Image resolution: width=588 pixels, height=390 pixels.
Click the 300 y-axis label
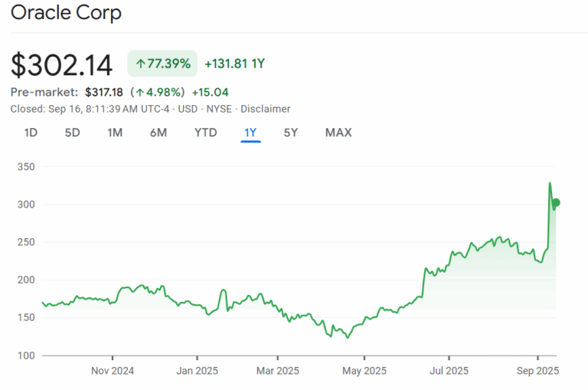click(x=26, y=205)
